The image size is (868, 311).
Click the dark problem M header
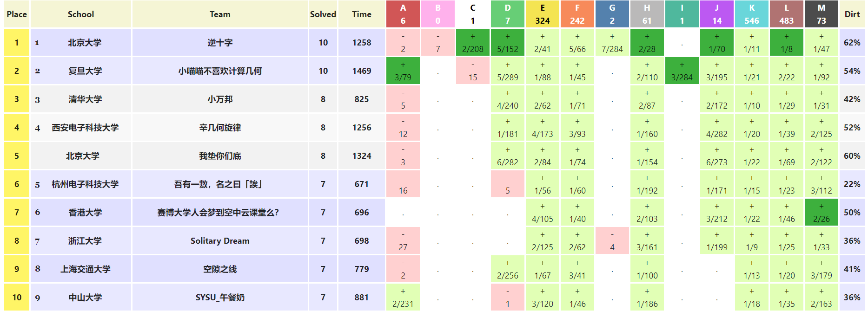tap(821, 14)
